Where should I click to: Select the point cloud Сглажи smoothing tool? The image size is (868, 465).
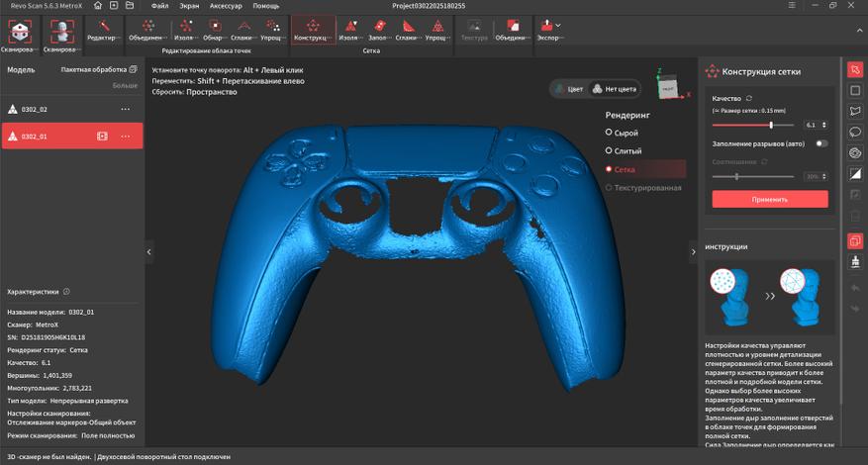pos(243,30)
